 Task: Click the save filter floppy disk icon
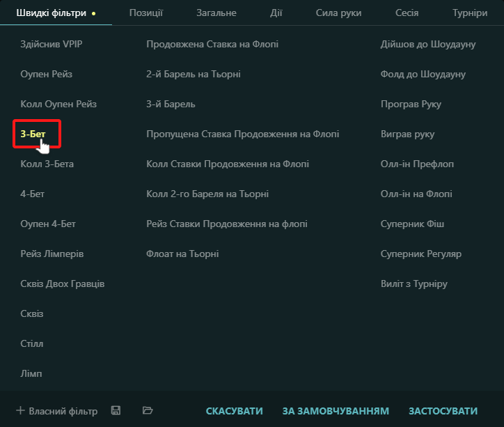coord(116,410)
